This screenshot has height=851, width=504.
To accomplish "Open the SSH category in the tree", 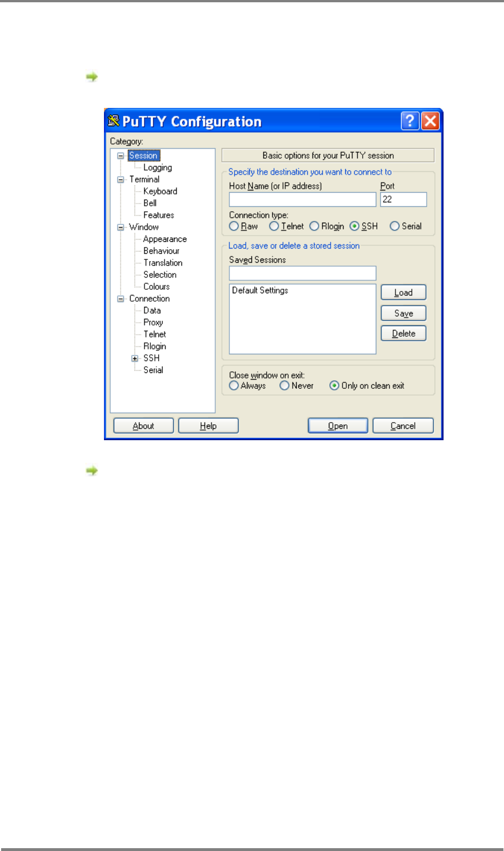I will pos(151,358).
